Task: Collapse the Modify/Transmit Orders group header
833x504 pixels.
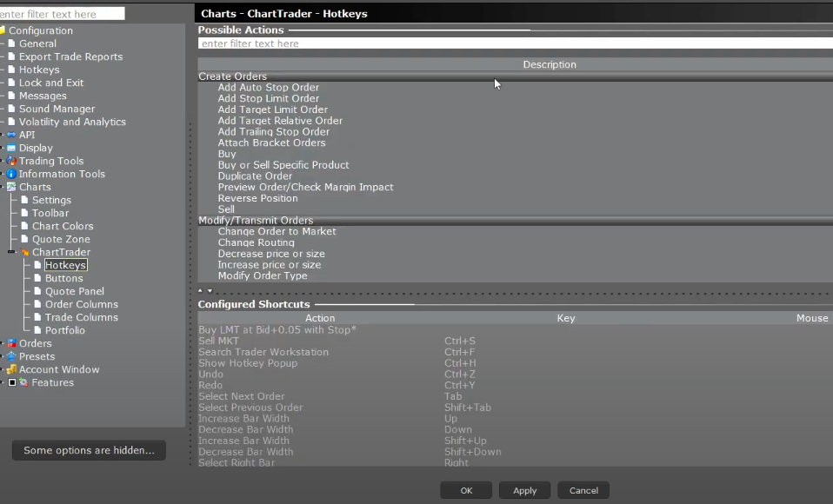Action: 516,221
